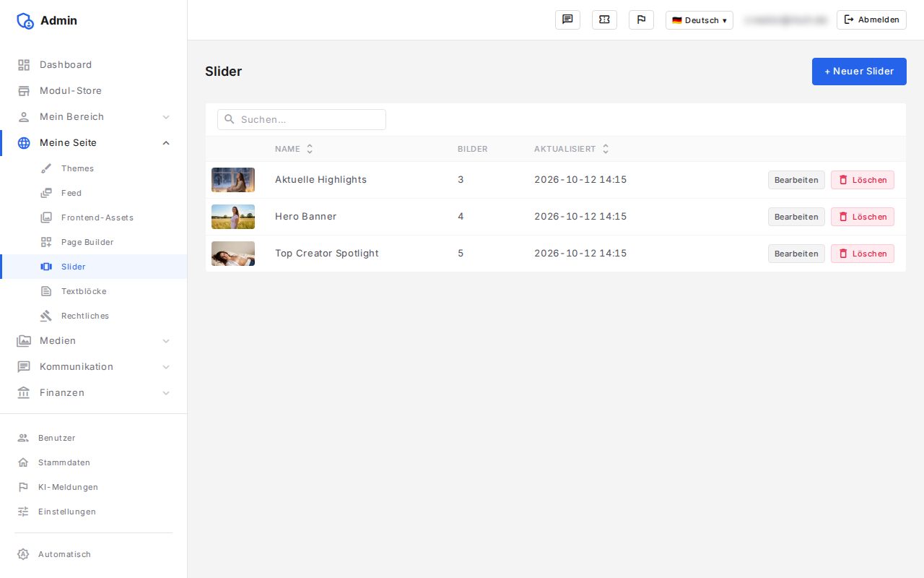The height and width of the screenshot is (578, 924).
Task: Focus the Suchen search field
Action: (x=302, y=119)
